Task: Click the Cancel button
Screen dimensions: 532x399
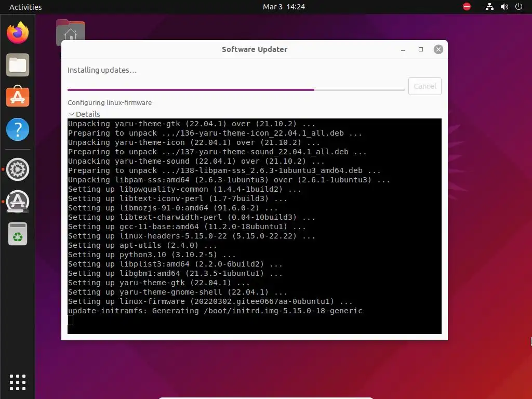Action: point(425,86)
